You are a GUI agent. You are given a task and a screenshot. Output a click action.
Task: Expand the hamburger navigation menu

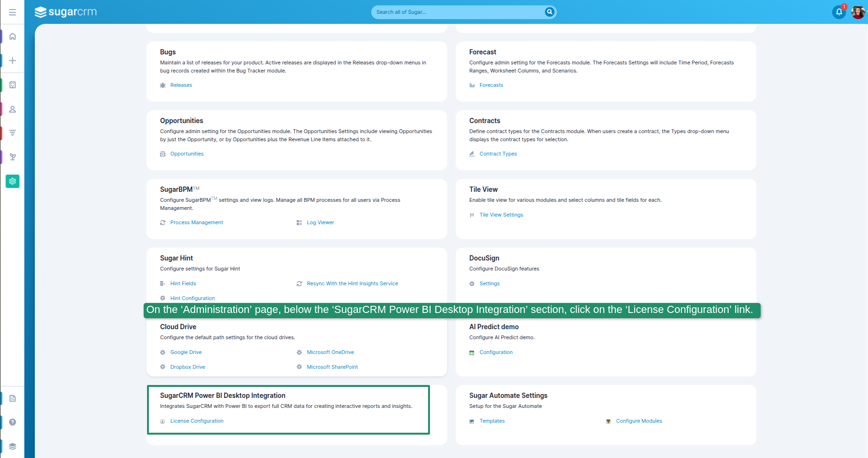click(12, 12)
